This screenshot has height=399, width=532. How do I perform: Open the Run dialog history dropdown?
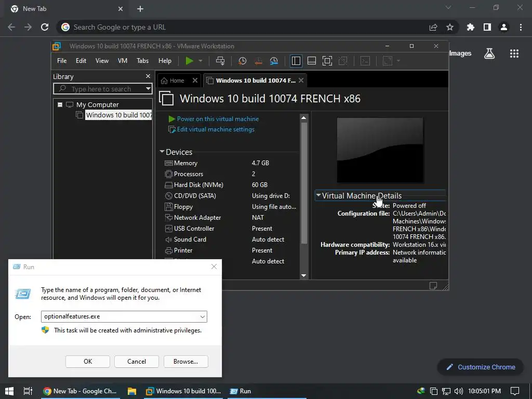coord(203,316)
